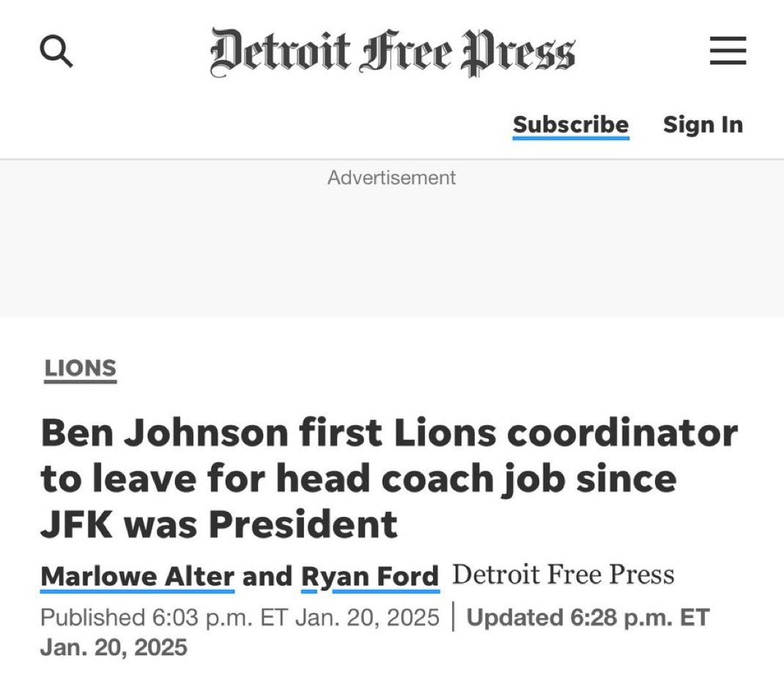Go home via Detroit Free Press masthead logo
This screenshot has width=784, height=692.
(393, 52)
